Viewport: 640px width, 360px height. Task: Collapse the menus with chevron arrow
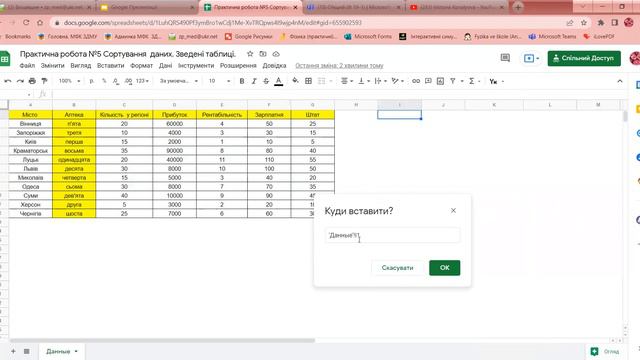[620, 81]
